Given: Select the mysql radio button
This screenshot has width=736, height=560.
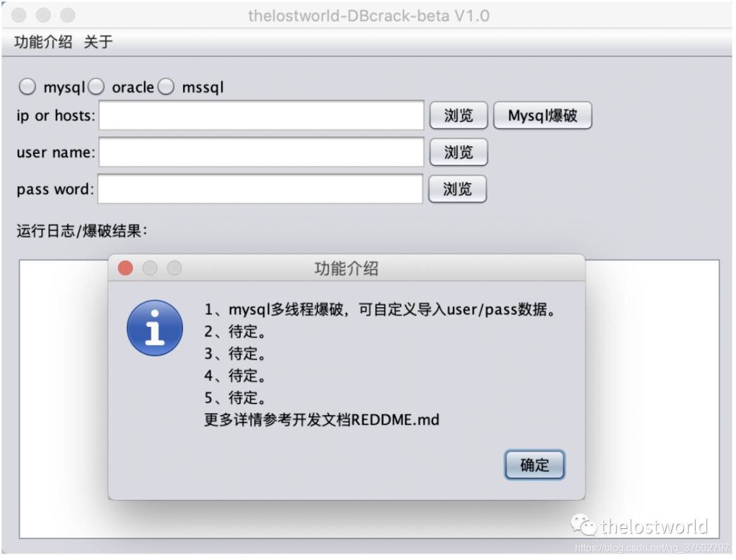Looking at the screenshot, I should click(27, 87).
